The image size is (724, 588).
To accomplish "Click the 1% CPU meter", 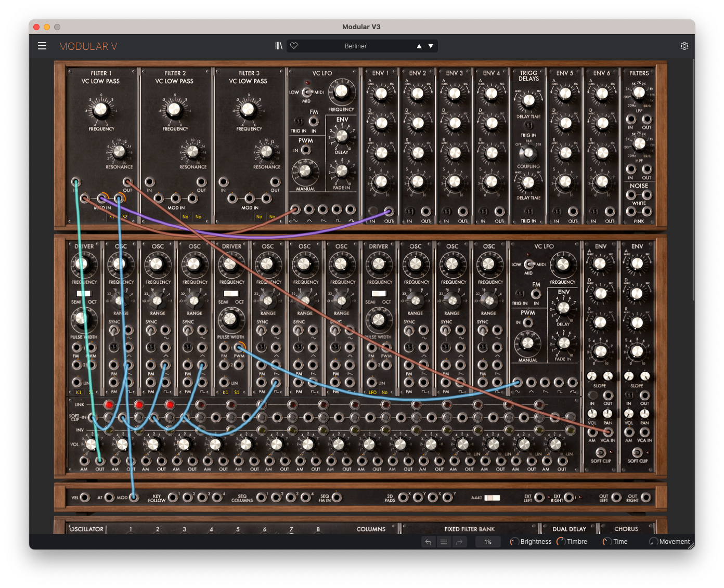I will (488, 542).
